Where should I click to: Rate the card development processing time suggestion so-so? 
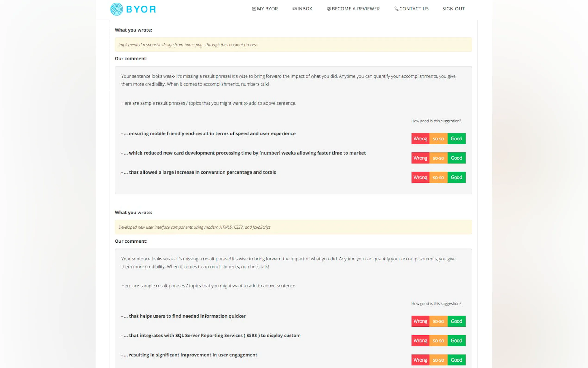tap(438, 158)
